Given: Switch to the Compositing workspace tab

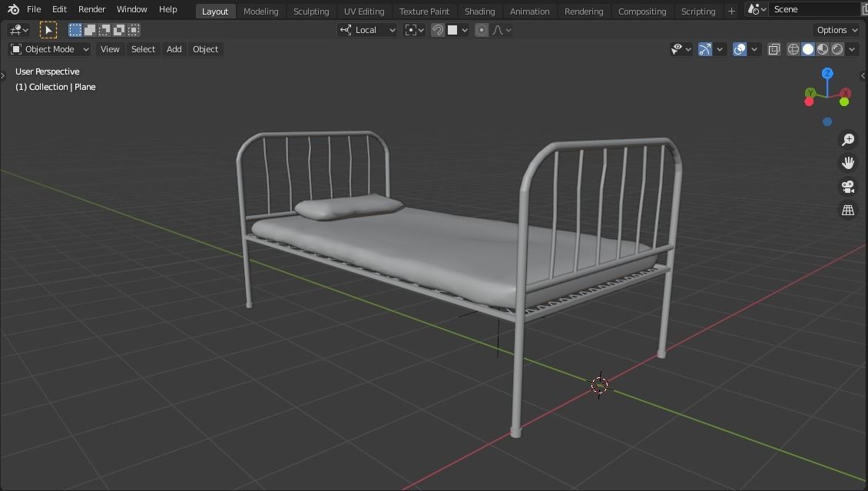Looking at the screenshot, I should [642, 11].
